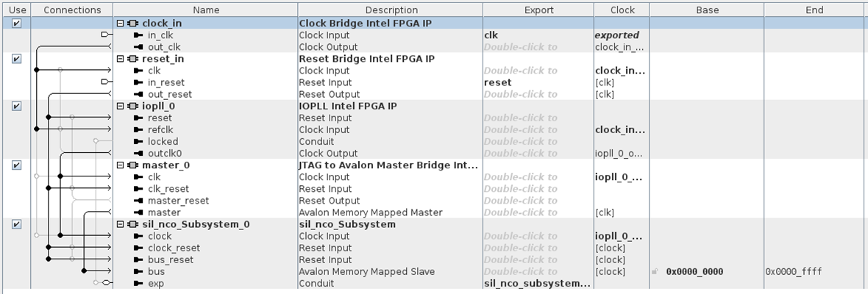Screen dimensions: 868x294
Task: Select the sil_nco_subsystem export entry for exp
Action: pos(537,284)
